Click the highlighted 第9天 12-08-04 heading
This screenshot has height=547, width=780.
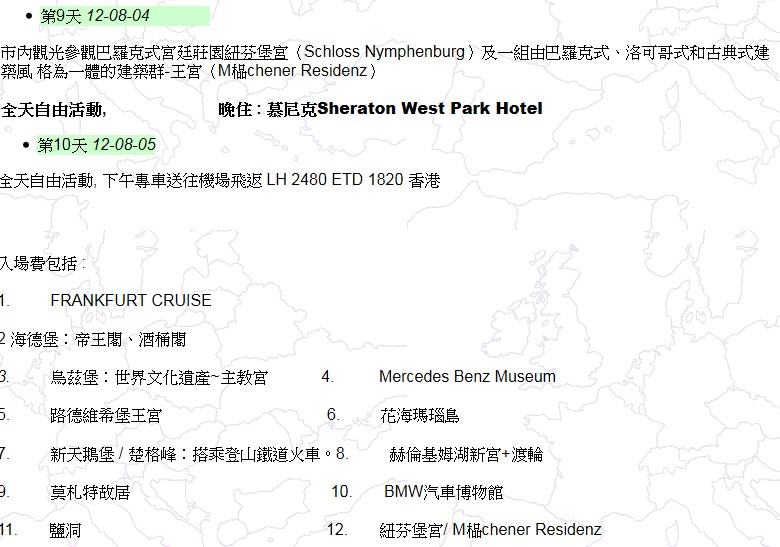(95, 16)
